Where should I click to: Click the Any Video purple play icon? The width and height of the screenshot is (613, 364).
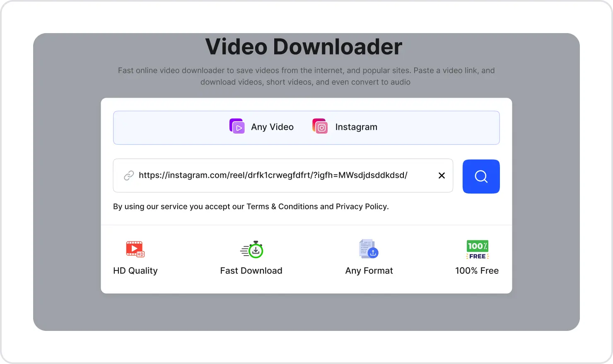pyautogui.click(x=237, y=126)
